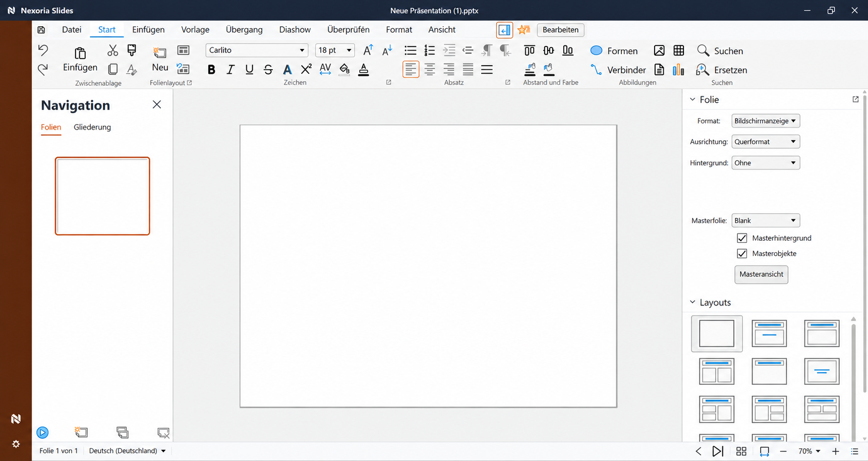Click the Masteransicht button

761,274
